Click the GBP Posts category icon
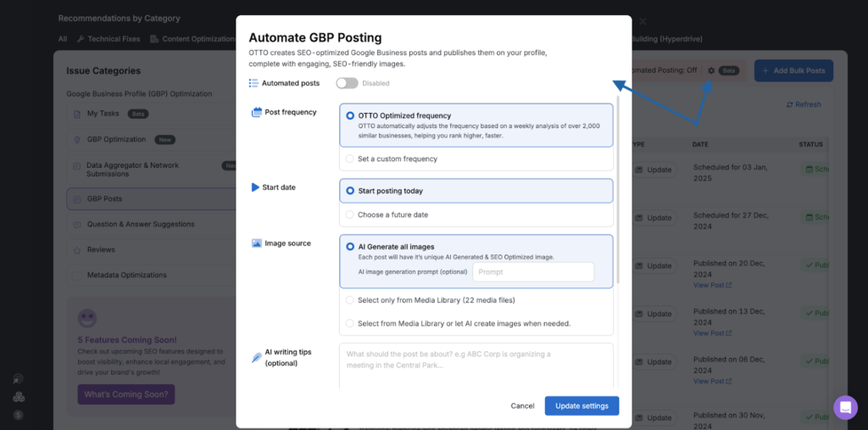The image size is (868, 430). coord(77,199)
